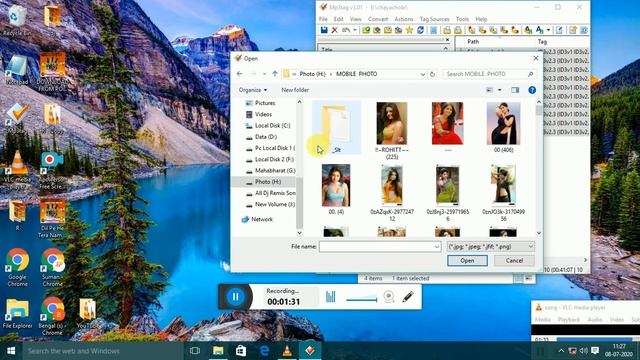The image size is (640, 360).
Task: Open Organize dropdown in Open dialog
Action: pos(253,90)
